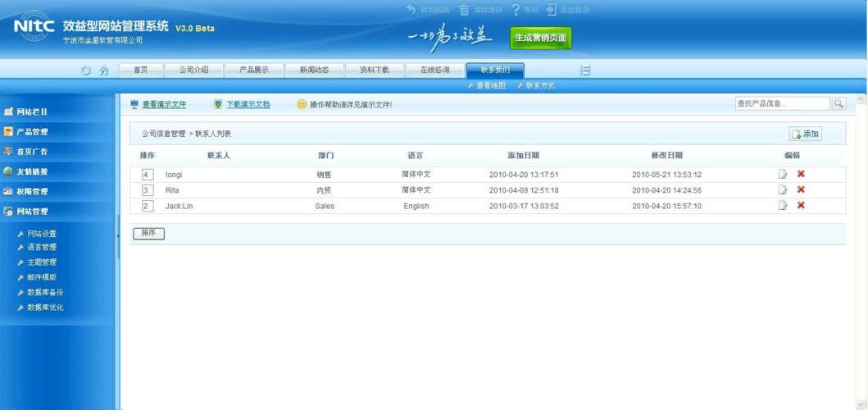Open the 新闻动态 tab
The image size is (868, 410).
click(315, 70)
